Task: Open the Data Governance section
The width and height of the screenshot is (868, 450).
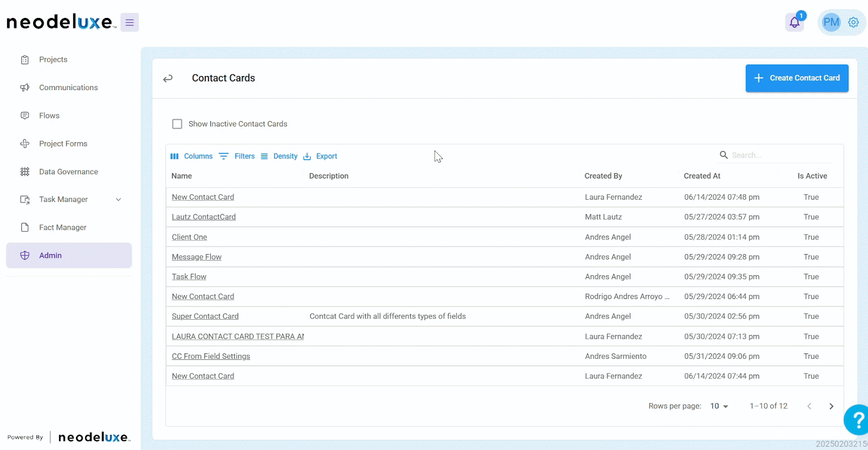Action: click(x=68, y=172)
